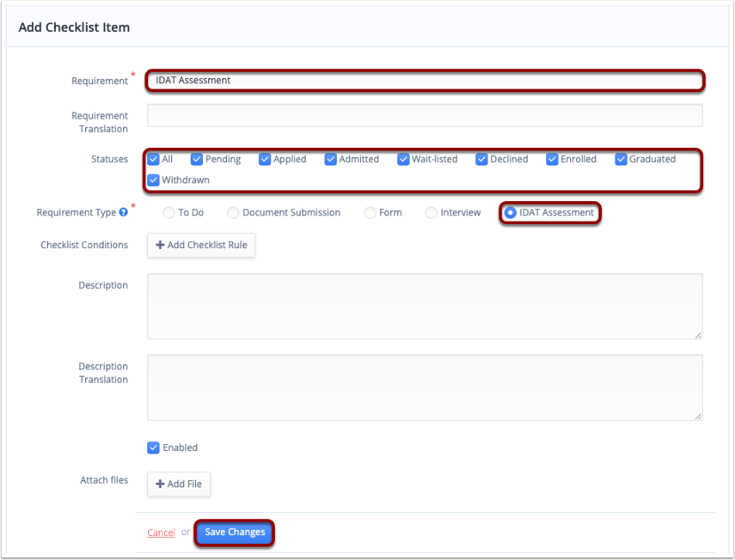The width and height of the screenshot is (735, 560).
Task: Click the Add File button
Action: click(x=179, y=484)
